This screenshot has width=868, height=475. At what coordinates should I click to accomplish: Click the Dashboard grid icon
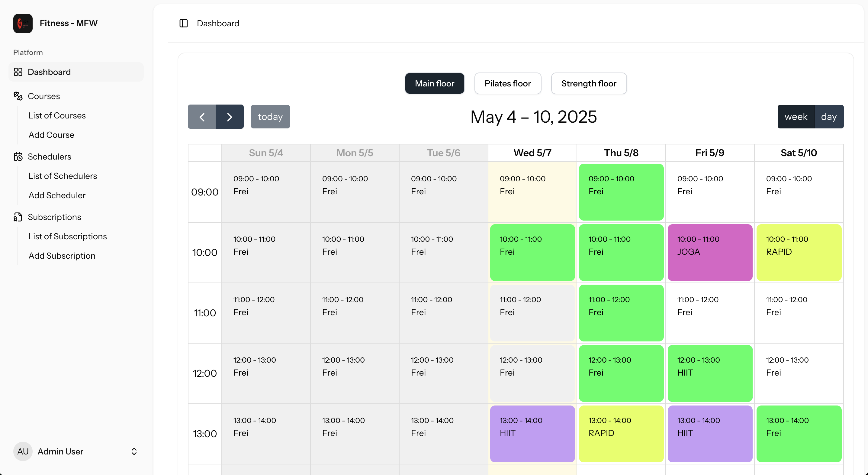click(18, 72)
